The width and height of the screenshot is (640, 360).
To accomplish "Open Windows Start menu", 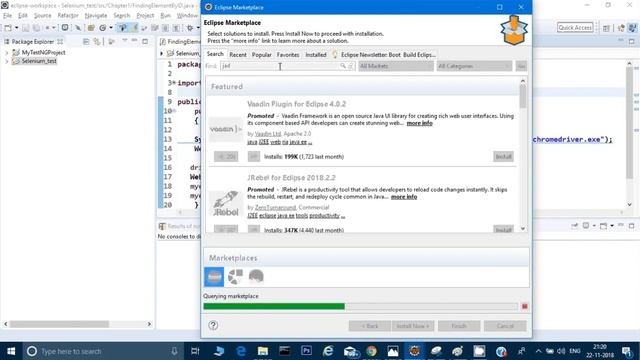I will coord(11,351).
